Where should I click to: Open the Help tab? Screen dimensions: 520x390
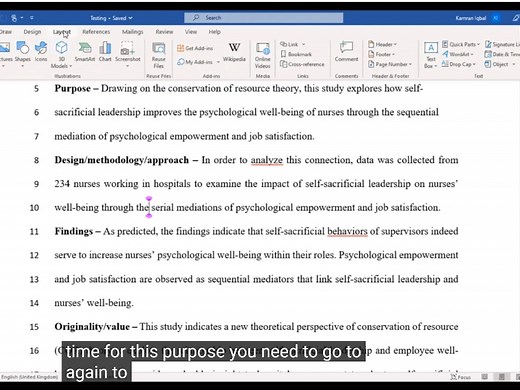pos(214,32)
